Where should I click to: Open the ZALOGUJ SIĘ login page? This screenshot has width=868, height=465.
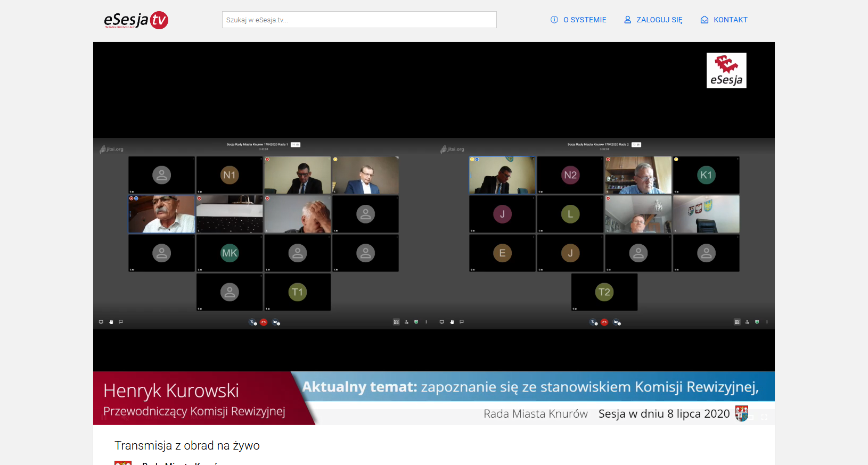tap(653, 20)
